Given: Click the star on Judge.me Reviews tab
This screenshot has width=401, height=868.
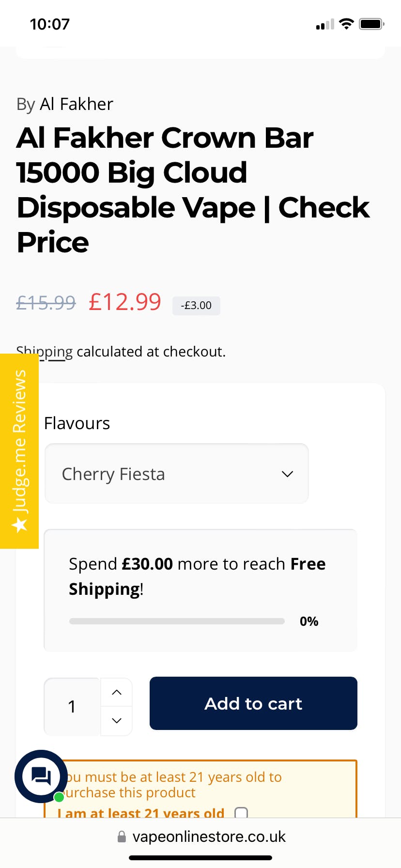Looking at the screenshot, I should pyautogui.click(x=20, y=525).
